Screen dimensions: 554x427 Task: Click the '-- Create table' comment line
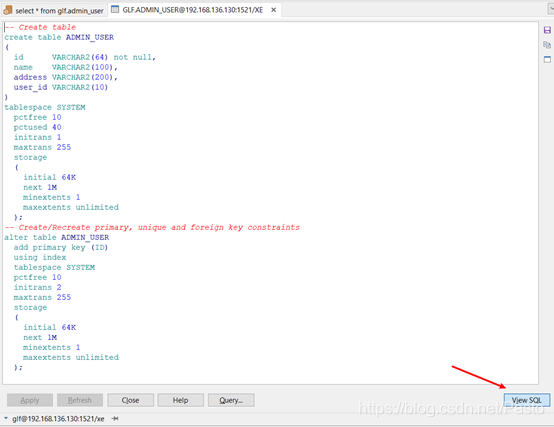(x=40, y=27)
